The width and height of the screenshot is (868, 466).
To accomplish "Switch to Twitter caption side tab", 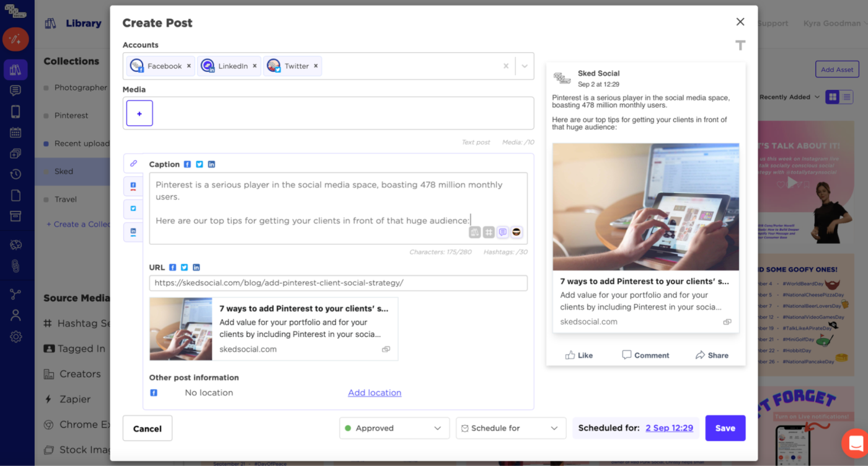I will [x=133, y=208].
